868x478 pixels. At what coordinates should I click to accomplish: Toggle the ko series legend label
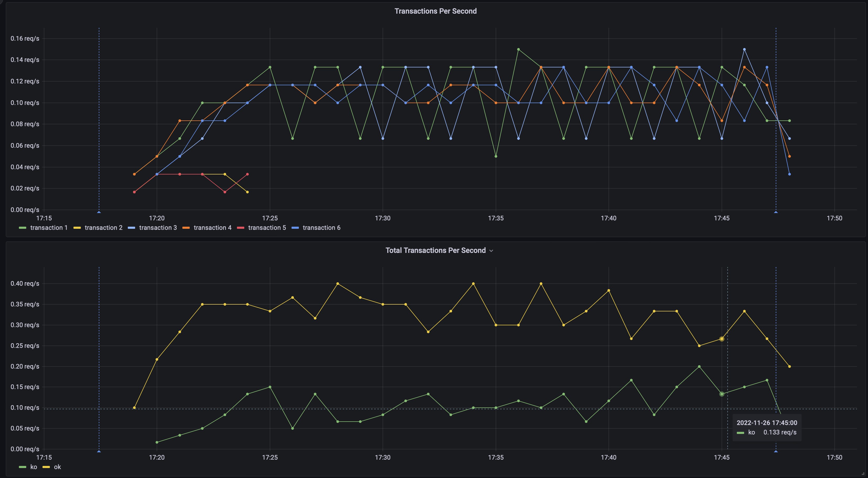pos(34,467)
